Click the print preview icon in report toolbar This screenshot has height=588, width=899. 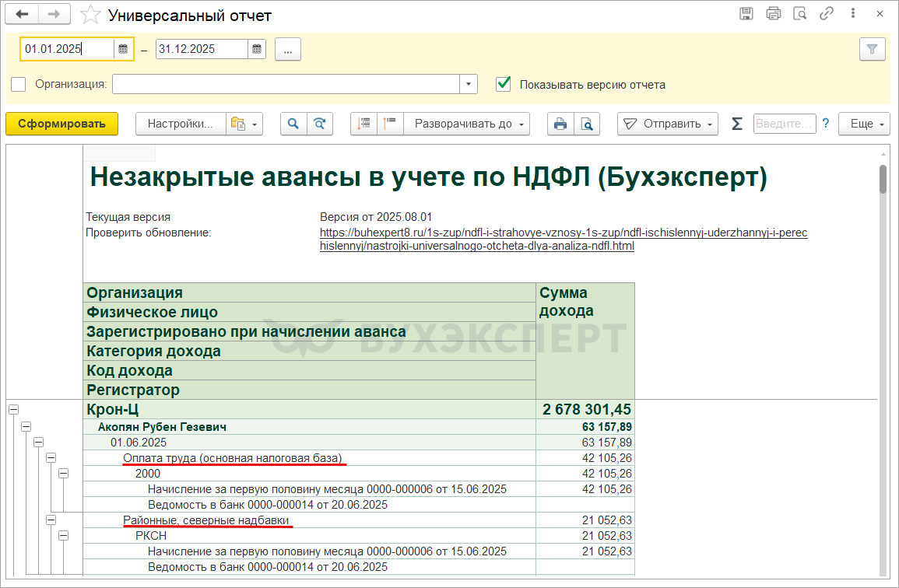587,124
